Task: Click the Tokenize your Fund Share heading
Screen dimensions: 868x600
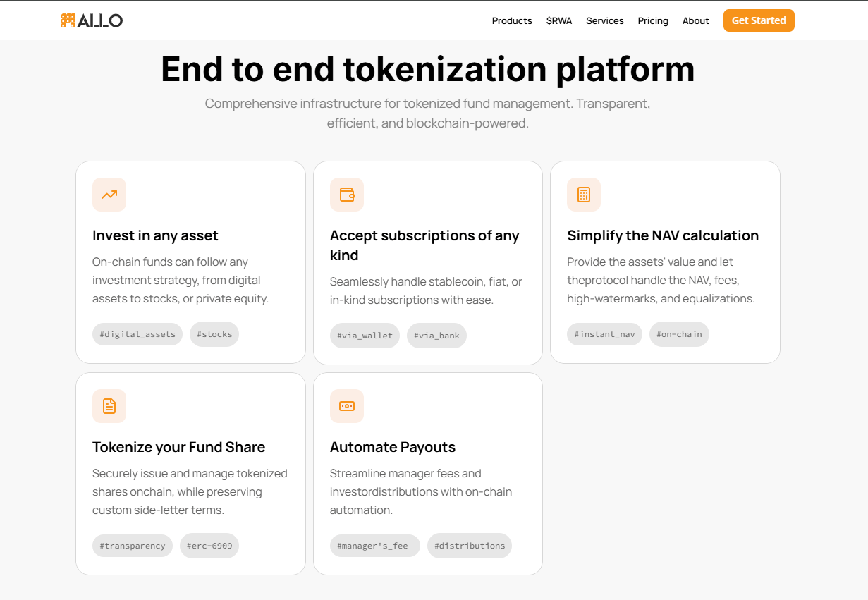Action: (179, 447)
